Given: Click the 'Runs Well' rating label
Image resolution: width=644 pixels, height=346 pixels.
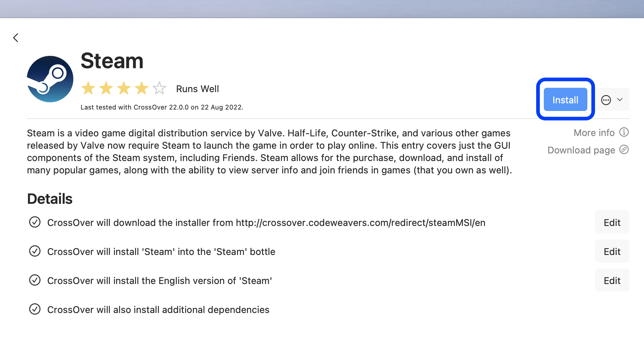Looking at the screenshot, I should tap(197, 89).
